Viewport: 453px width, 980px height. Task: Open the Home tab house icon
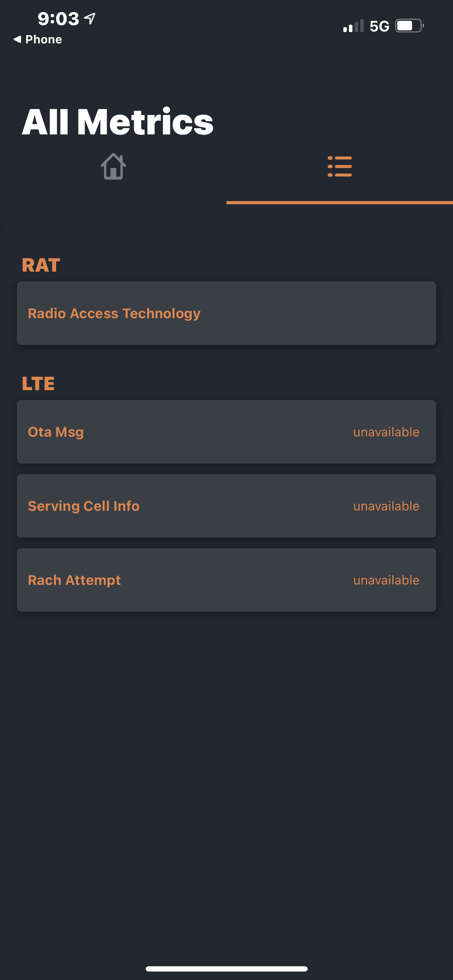(113, 166)
